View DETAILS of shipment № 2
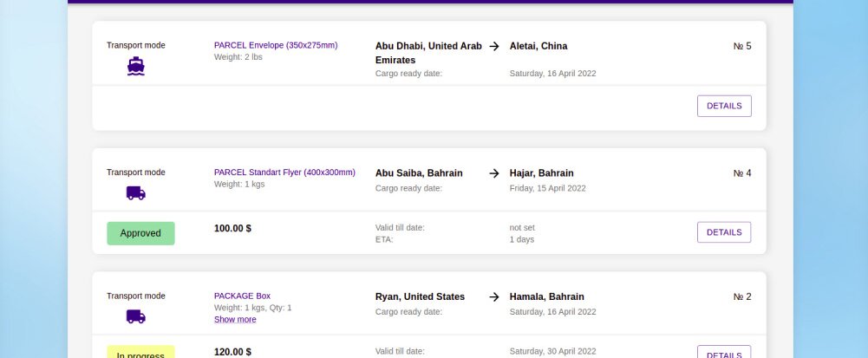Image resolution: width=868 pixels, height=358 pixels. pos(723,354)
